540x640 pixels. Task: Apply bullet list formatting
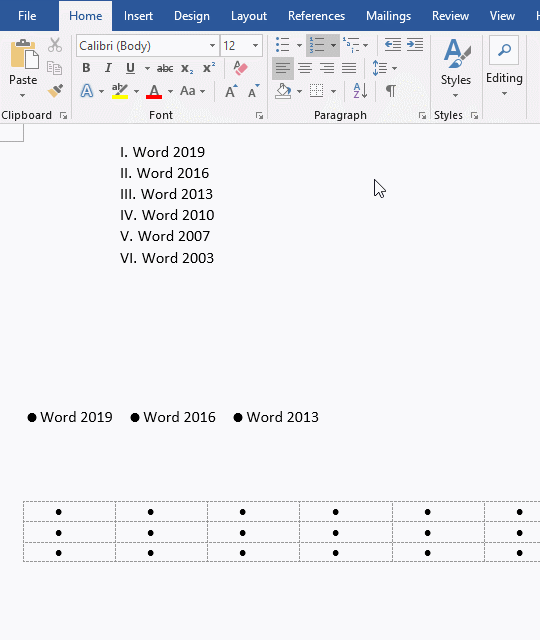[282, 45]
